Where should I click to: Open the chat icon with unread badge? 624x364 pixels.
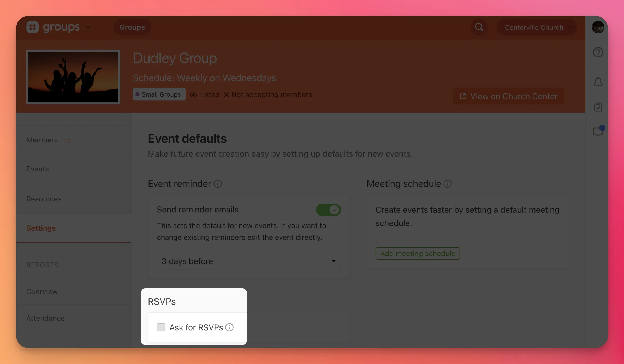598,132
